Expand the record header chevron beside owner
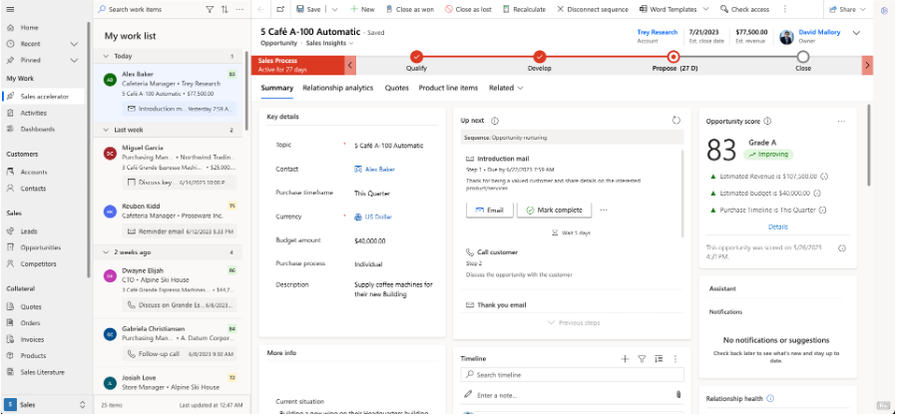This screenshot has width=897, height=416. click(856, 33)
